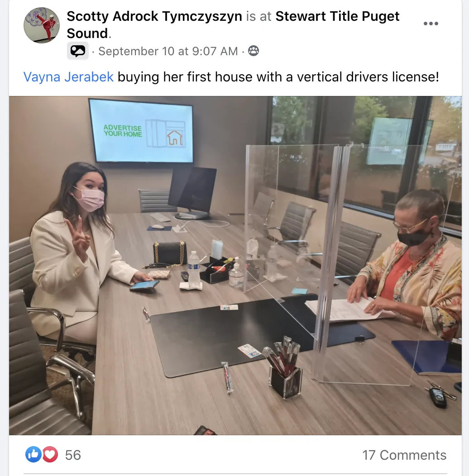469x476 pixels.
Task: Click the car key fob in the photo corner
Action: (437, 396)
